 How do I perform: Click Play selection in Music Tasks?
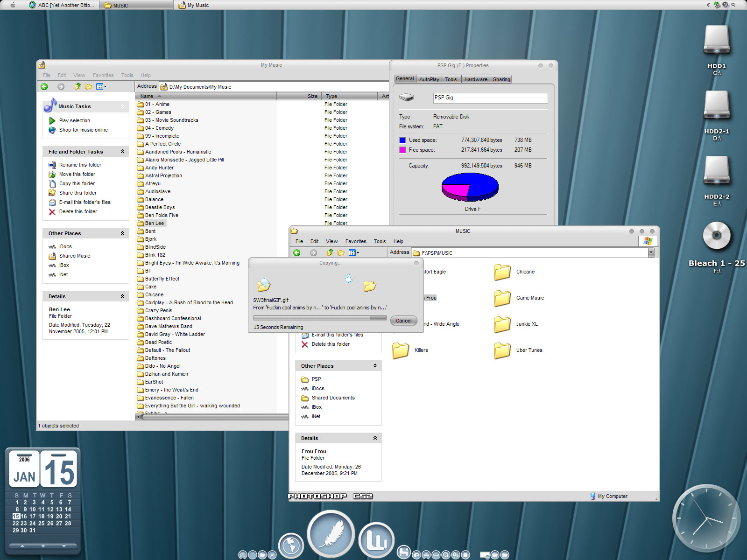pos(75,121)
